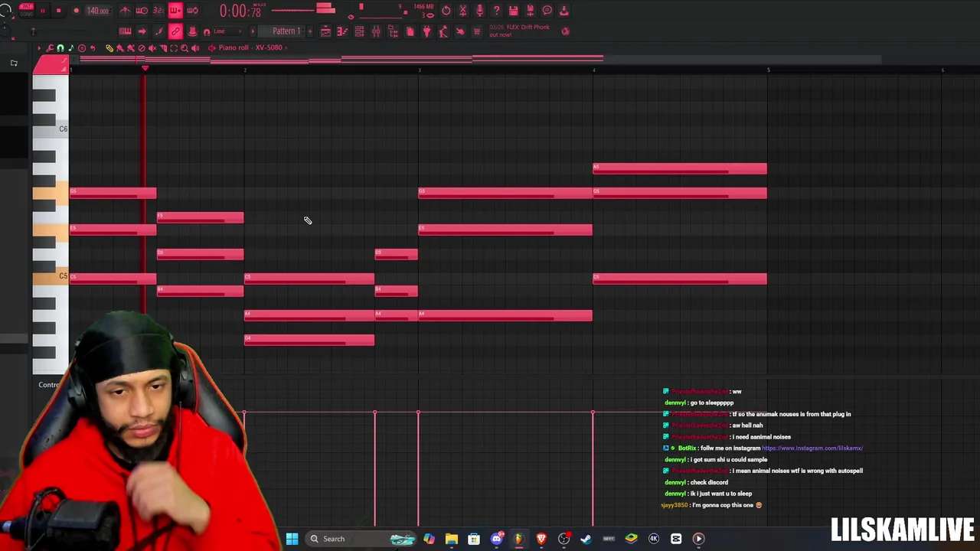Open the tempo tapper icon
Image resolution: width=980 pixels, height=551 pixels.
(x=443, y=31)
